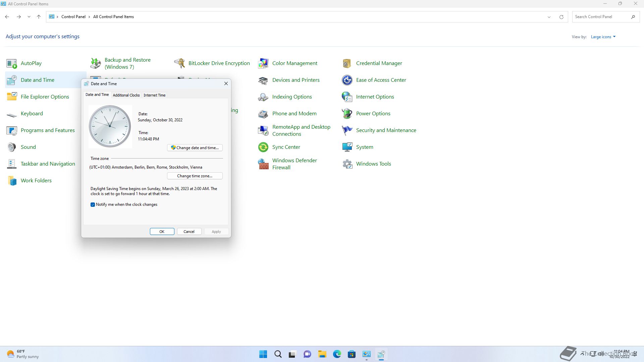Viewport: 644px width, 362px height.
Task: Open BitLocker Drive Encryption icon
Action: (x=179, y=63)
